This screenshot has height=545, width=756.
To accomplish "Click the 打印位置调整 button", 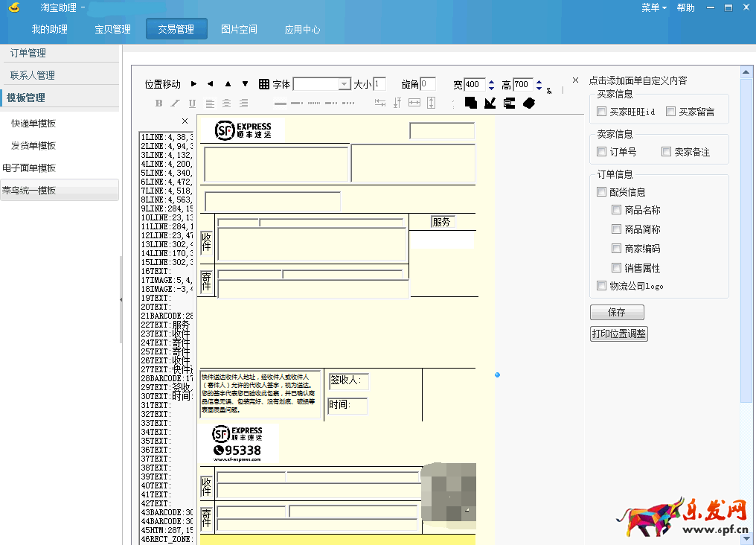I will tap(619, 334).
